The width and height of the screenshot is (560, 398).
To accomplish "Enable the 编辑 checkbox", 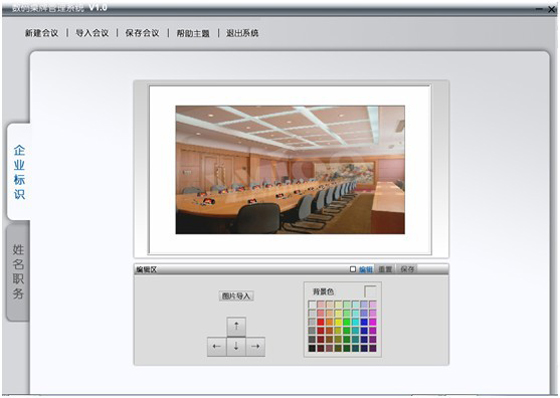I will [353, 269].
